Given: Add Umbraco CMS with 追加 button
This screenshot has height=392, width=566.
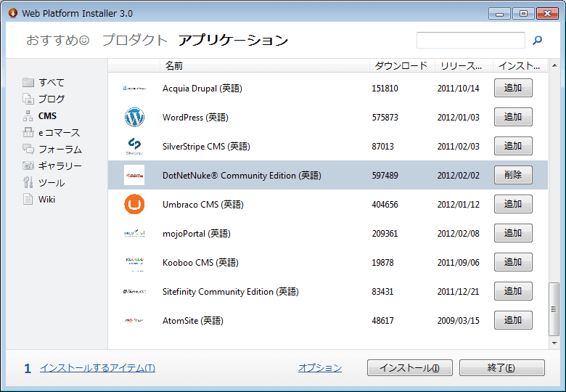Looking at the screenshot, I should click(513, 204).
